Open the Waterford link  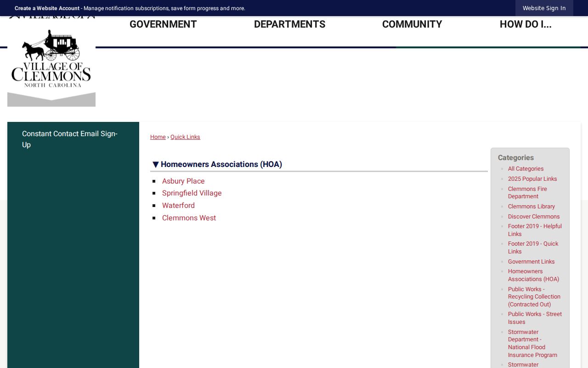(x=178, y=206)
